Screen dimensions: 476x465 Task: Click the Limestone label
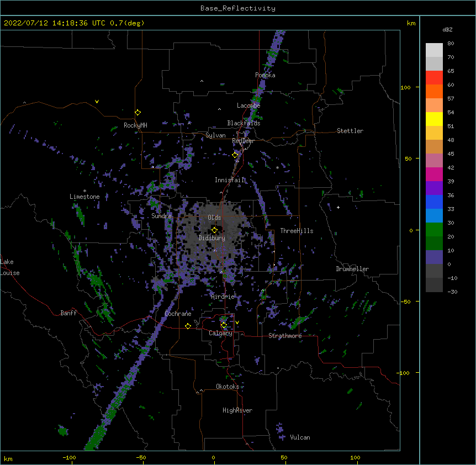point(84,197)
